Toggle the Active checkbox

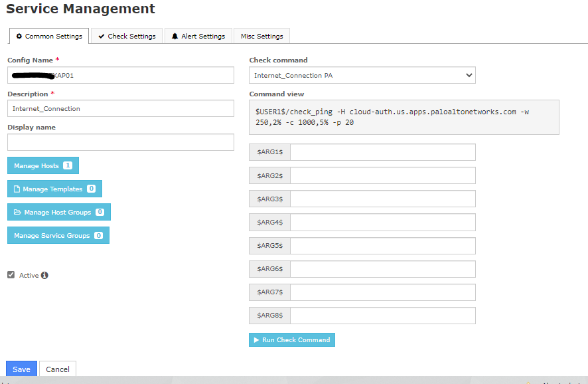coord(11,275)
